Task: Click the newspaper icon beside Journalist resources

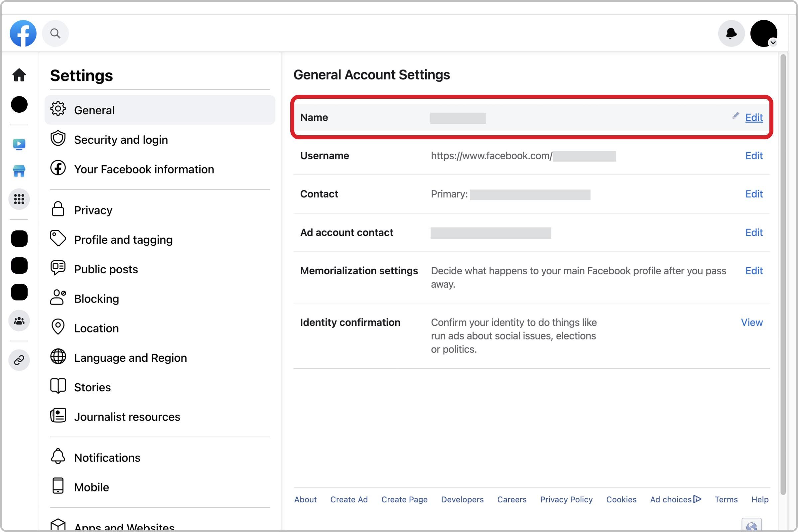Action: tap(58, 415)
